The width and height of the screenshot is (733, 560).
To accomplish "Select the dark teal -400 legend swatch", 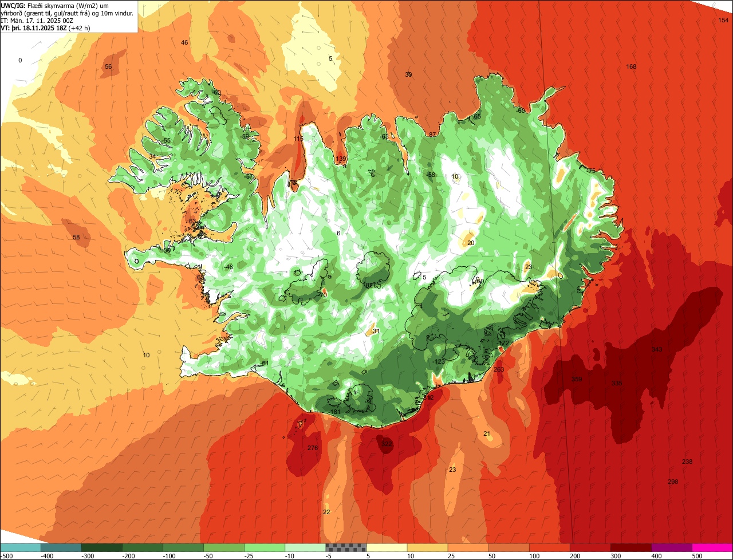I will coord(61,547).
